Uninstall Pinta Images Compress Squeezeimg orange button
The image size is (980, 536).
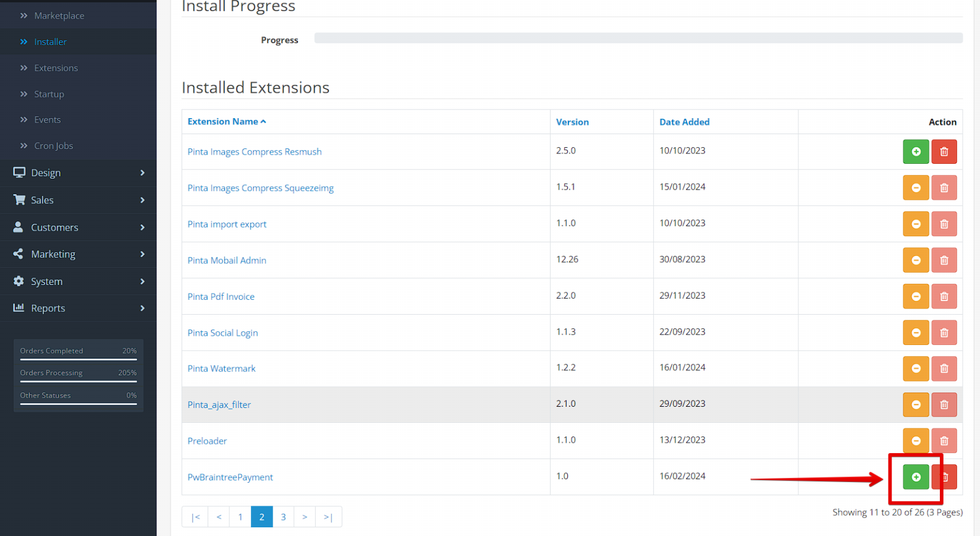(x=916, y=187)
